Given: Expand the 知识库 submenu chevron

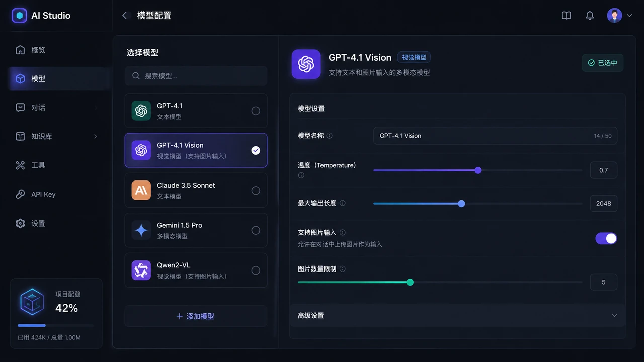Looking at the screenshot, I should [96, 136].
